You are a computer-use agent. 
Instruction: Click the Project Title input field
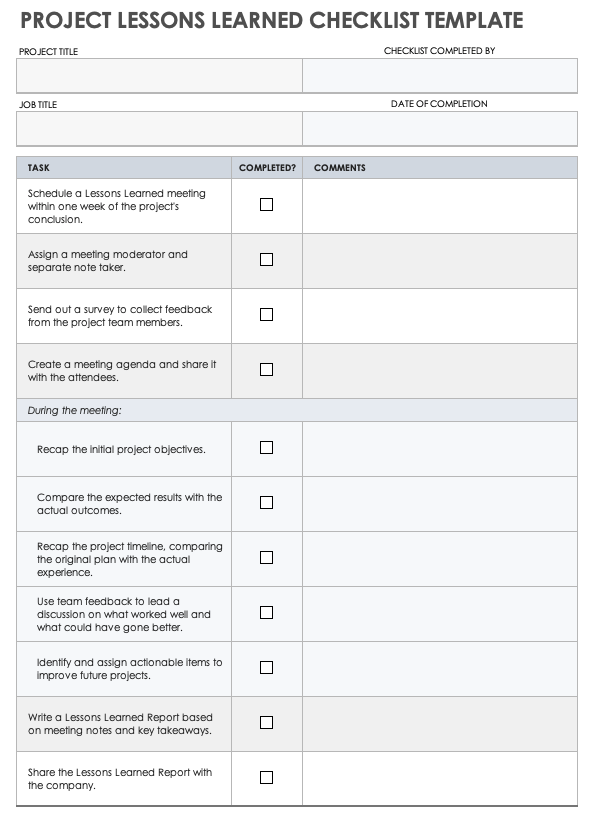point(159,75)
